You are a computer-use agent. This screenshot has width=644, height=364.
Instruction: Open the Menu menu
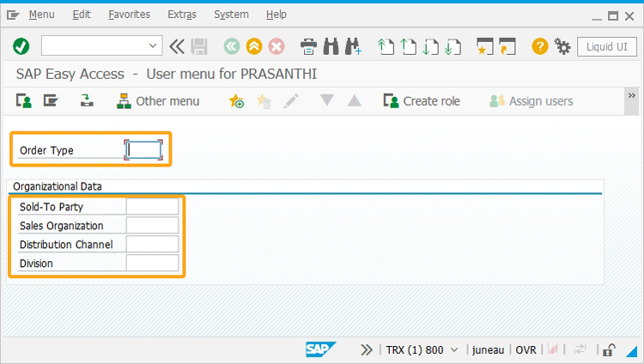[41, 15]
